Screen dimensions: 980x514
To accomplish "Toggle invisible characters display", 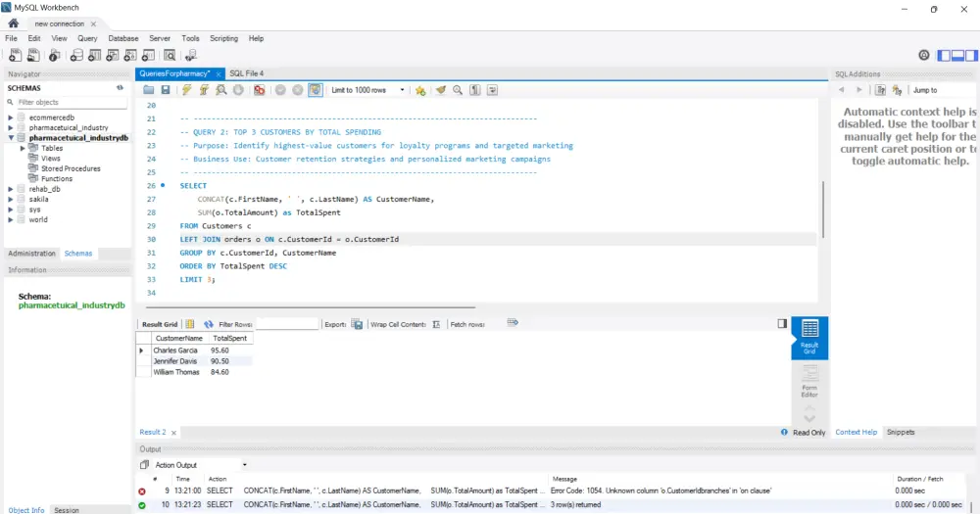I will pos(475,90).
